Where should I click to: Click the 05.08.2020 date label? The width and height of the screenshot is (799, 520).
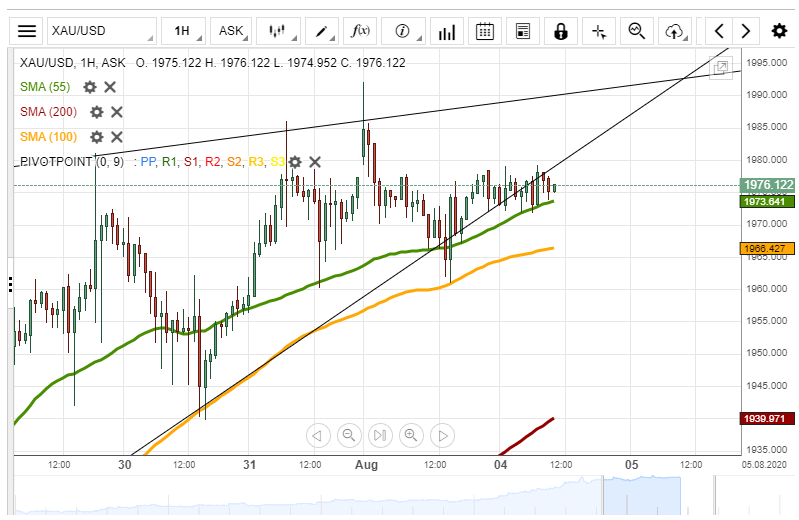coord(764,465)
